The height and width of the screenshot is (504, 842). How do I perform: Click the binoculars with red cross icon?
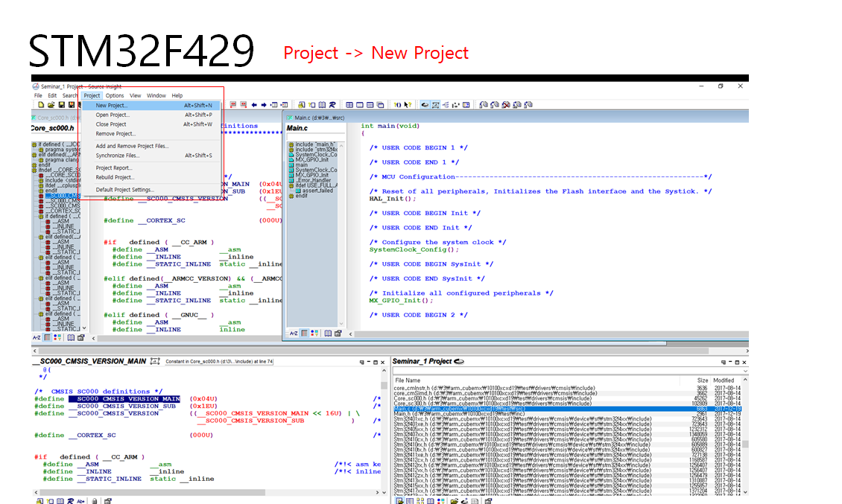[x=506, y=105]
